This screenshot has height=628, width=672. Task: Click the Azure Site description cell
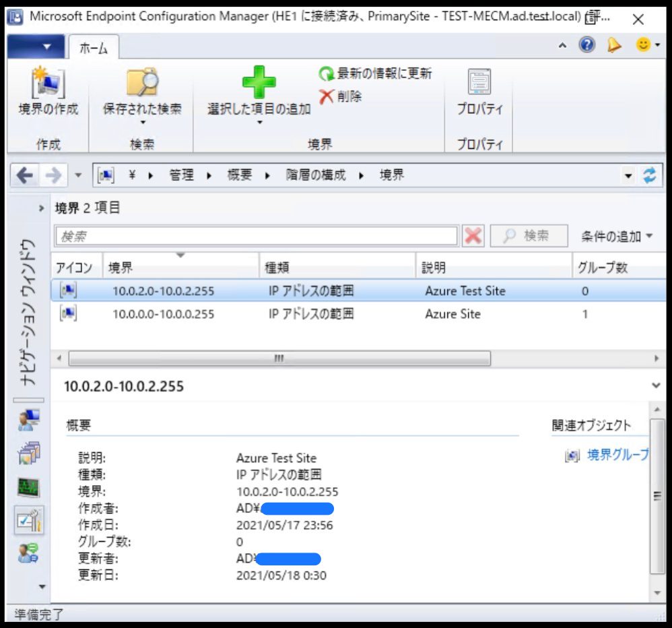coord(452,314)
